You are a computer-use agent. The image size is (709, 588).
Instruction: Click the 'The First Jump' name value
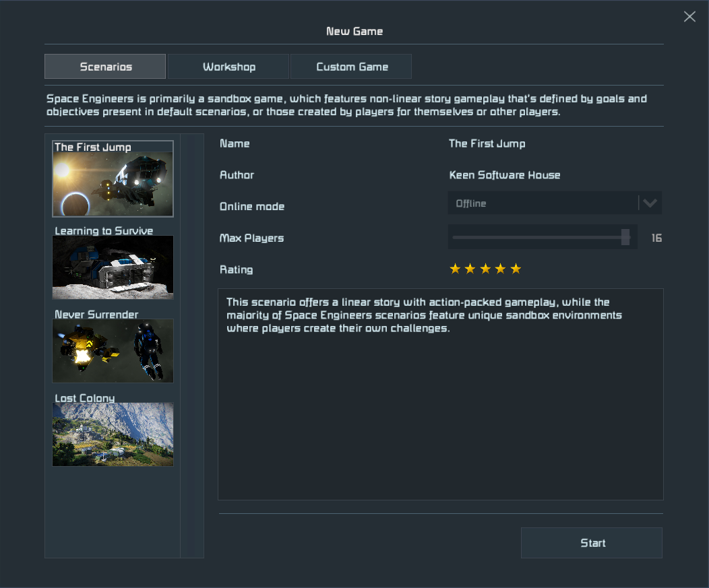[x=487, y=143]
